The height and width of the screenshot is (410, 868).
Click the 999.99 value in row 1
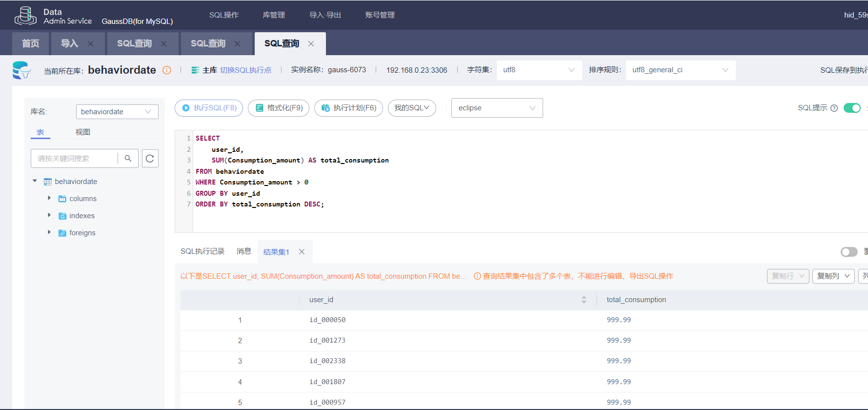coord(619,320)
